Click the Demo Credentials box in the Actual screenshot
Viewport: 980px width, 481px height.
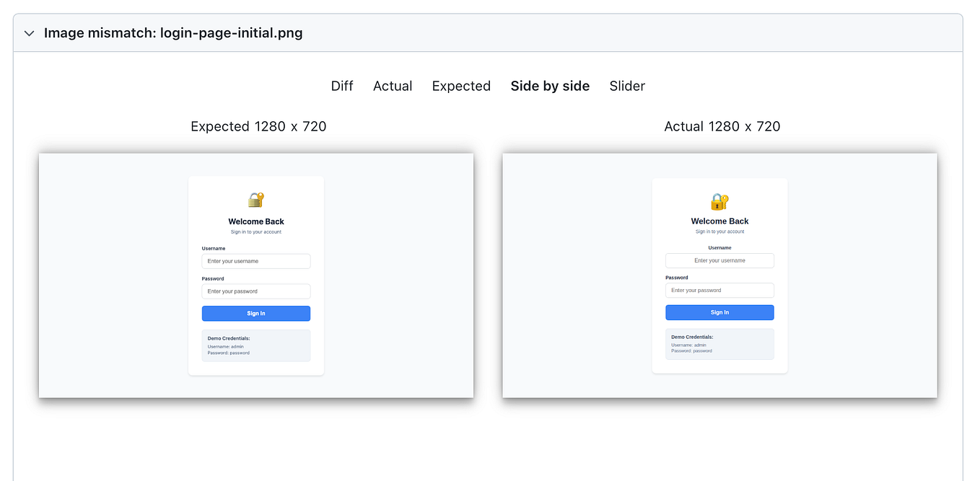coord(719,343)
